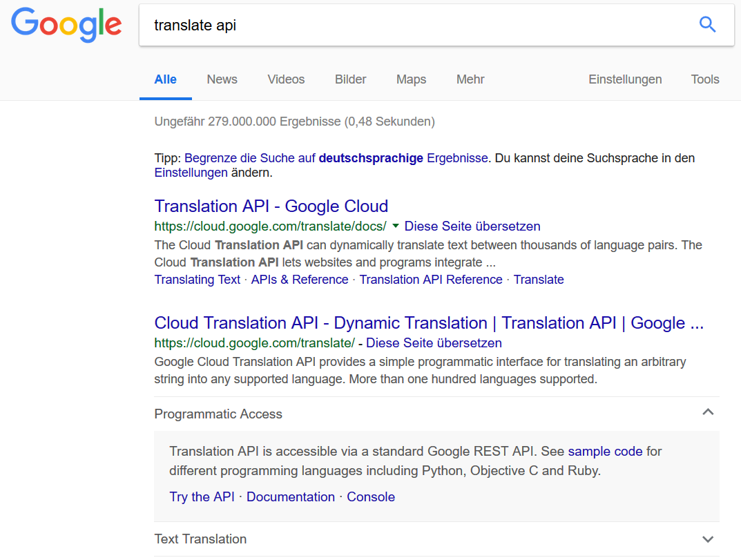This screenshot has width=741, height=560.
Task: Switch to the News tab
Action: pos(222,79)
